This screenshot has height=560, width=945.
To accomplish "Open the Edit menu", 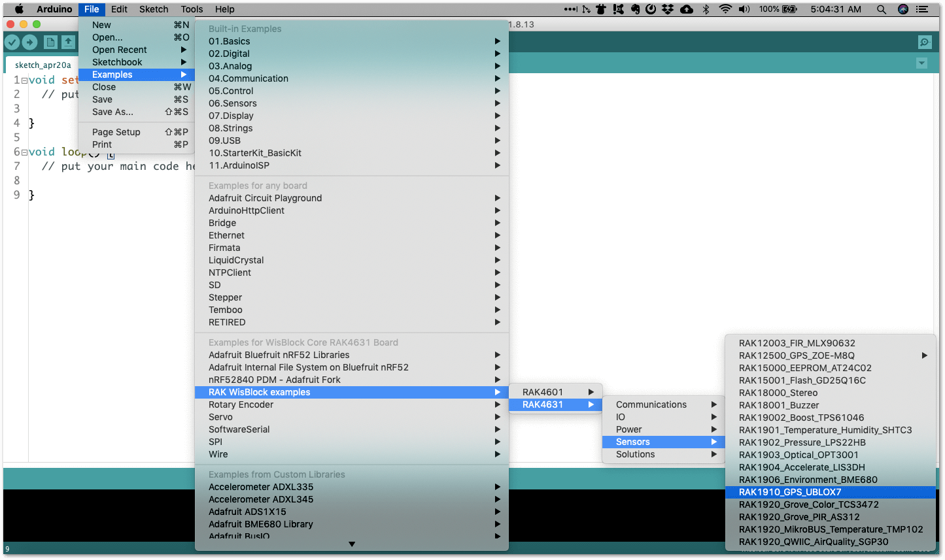I will point(119,9).
